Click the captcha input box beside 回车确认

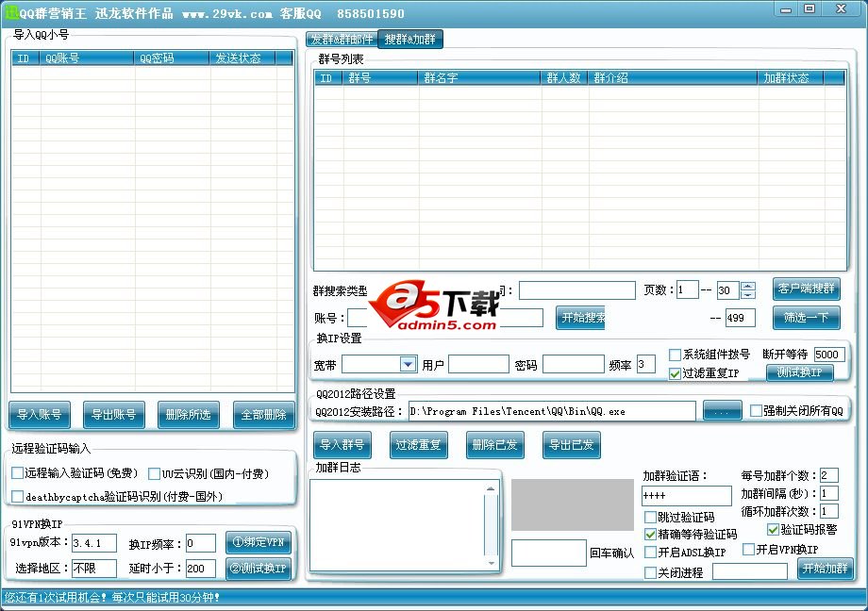pyautogui.click(x=548, y=553)
